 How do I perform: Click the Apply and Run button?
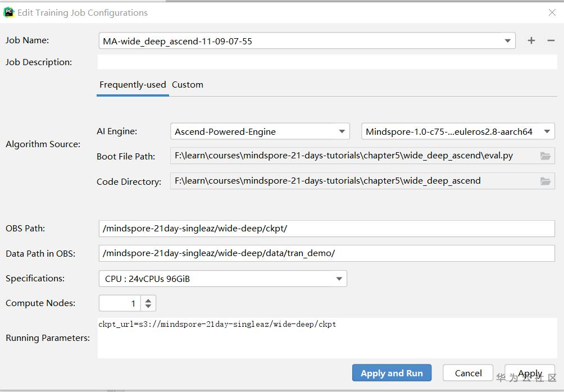(392, 373)
